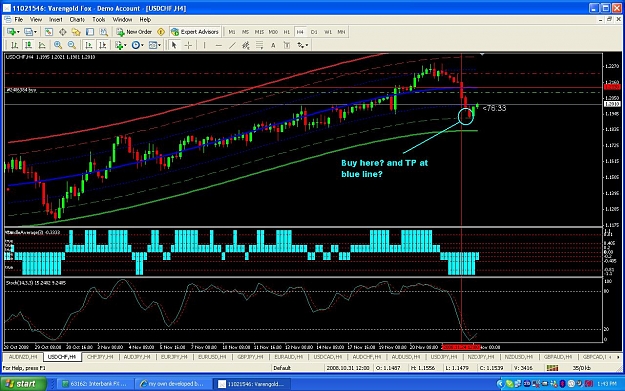
Task: Switch to the EURUSD,H4 chart tab
Action: 212,357
